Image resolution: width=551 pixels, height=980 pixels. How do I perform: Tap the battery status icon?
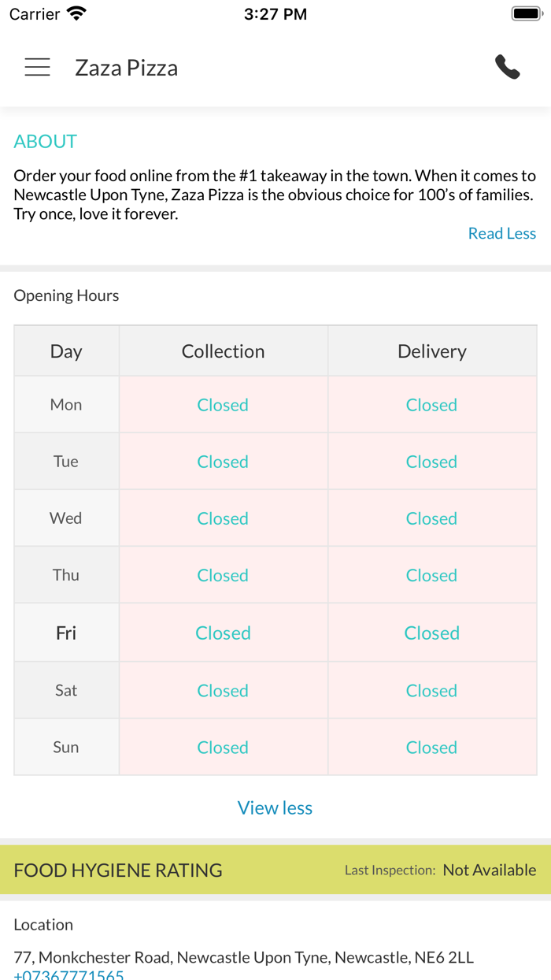pos(526,13)
